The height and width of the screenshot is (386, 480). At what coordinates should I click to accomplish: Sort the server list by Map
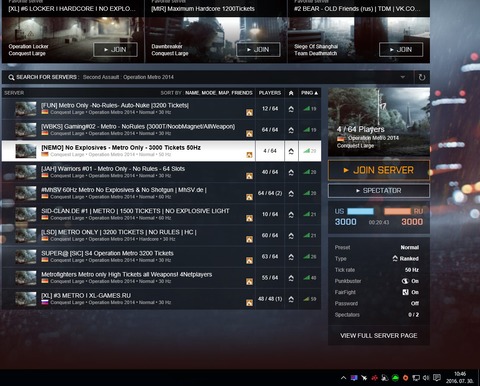click(223, 93)
